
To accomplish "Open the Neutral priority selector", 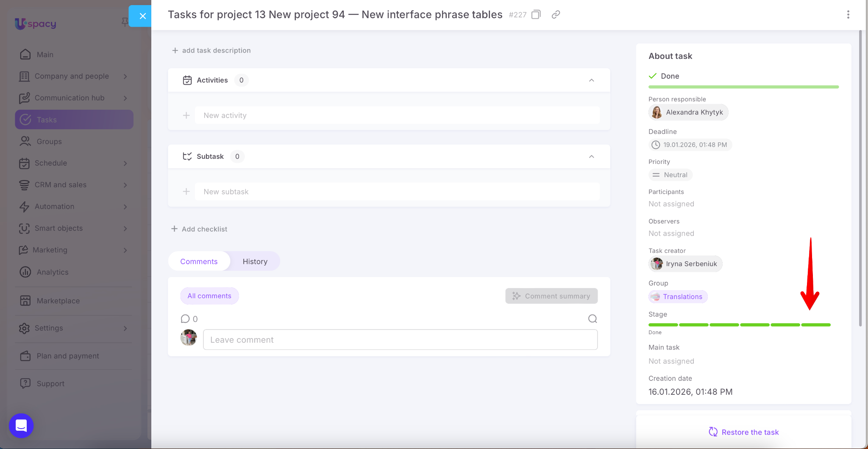I will click(x=670, y=175).
